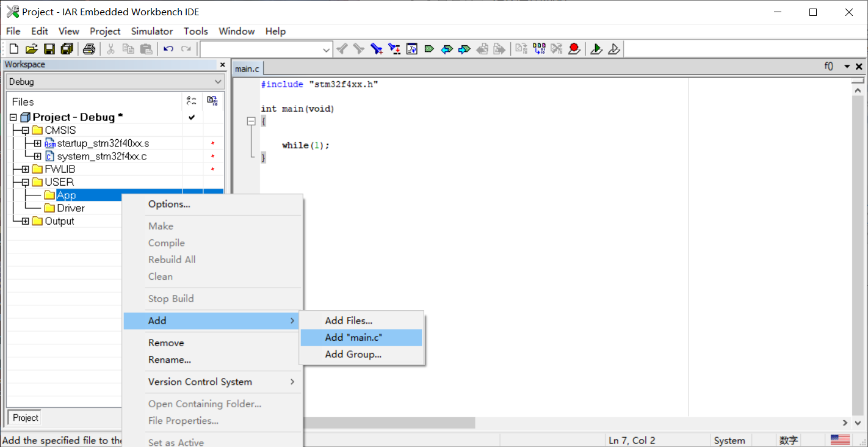Click the Make build toolbar icon
Viewport: 868px width, 447px height.
point(539,49)
